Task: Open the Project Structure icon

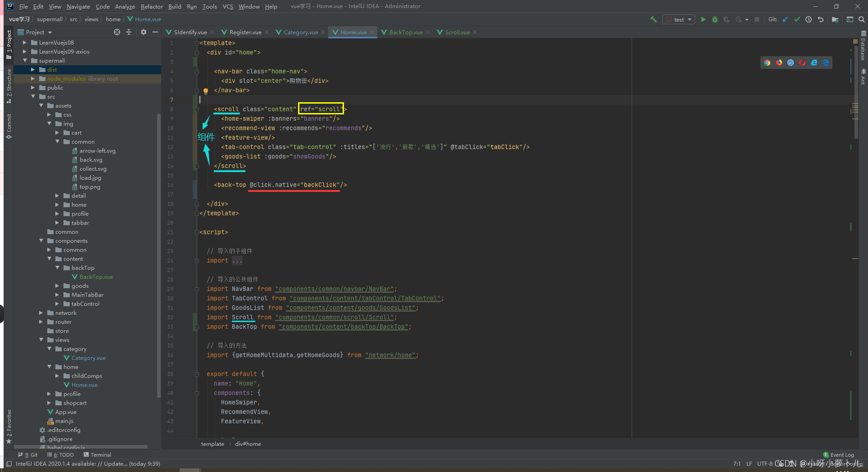Action: (x=835, y=19)
